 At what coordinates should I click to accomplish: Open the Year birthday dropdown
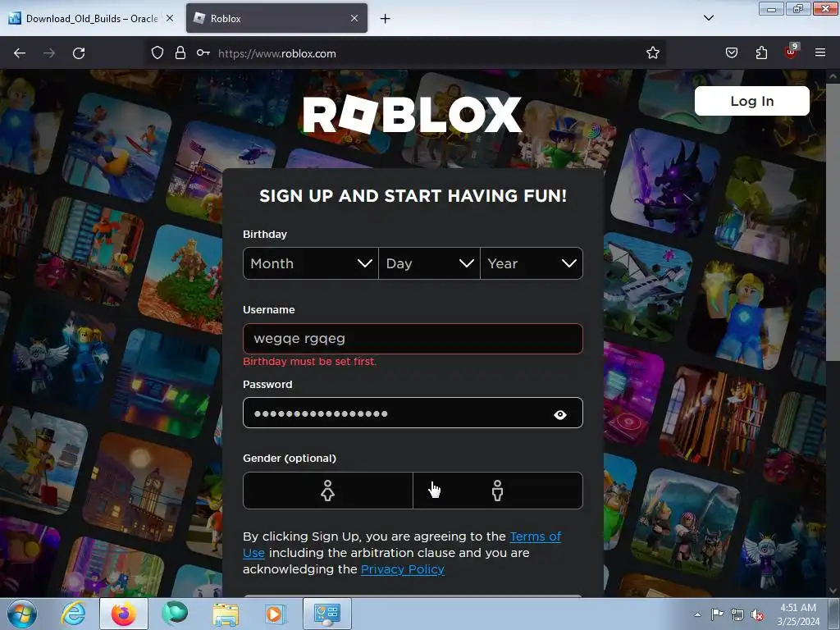click(532, 263)
